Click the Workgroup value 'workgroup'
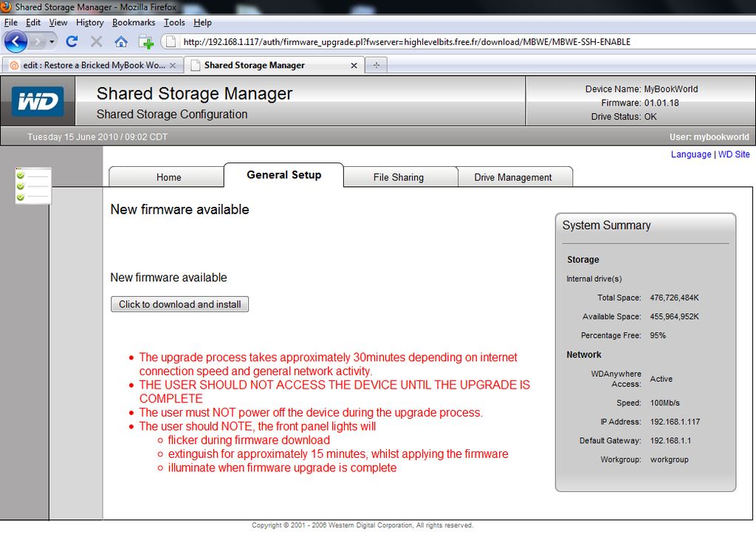 (669, 459)
